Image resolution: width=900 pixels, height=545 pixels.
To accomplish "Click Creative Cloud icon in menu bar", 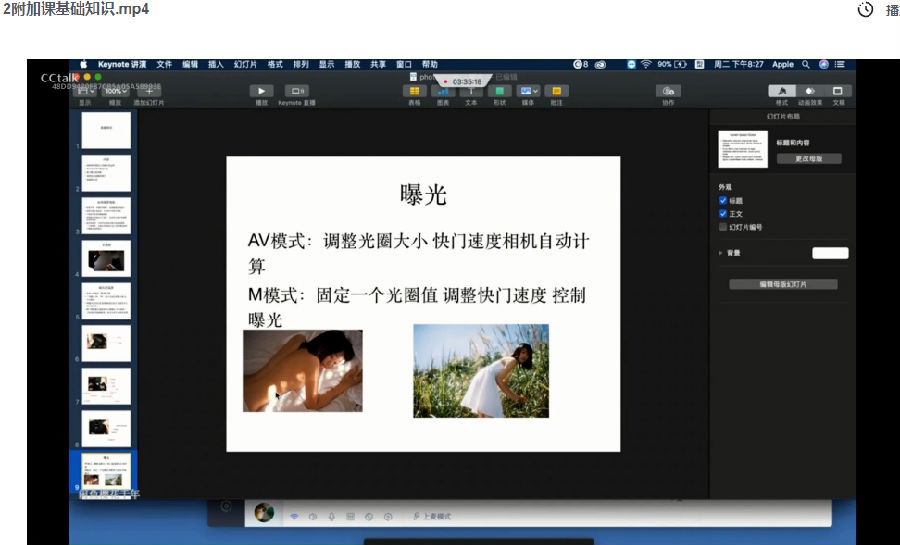I will click(600, 64).
